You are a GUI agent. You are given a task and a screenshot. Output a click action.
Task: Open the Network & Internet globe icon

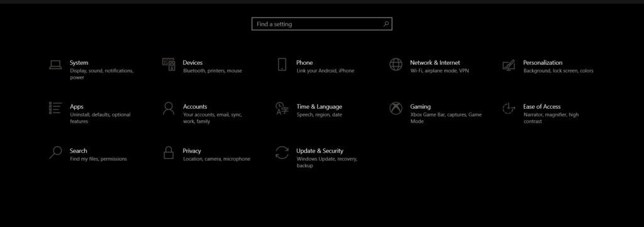coord(396,64)
